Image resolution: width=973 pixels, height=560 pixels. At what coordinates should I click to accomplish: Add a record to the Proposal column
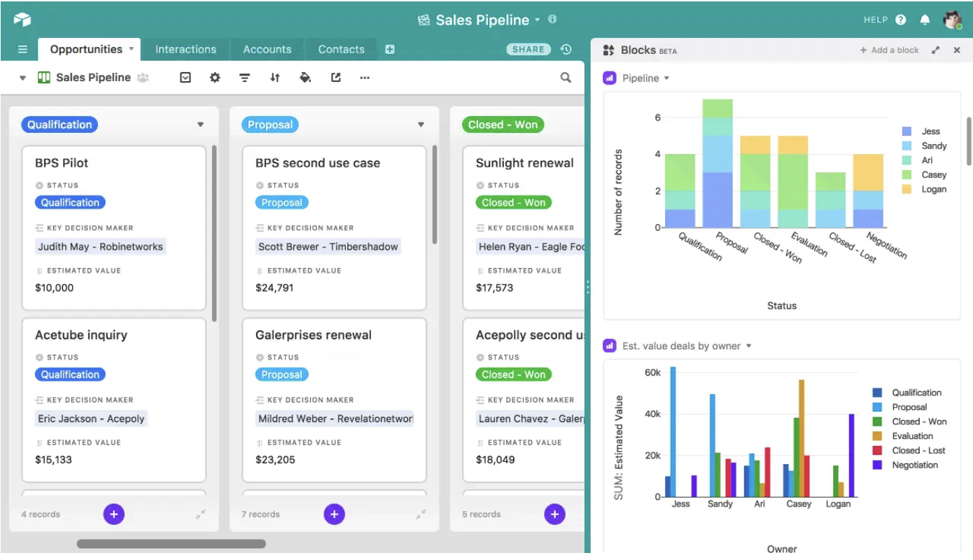(334, 514)
